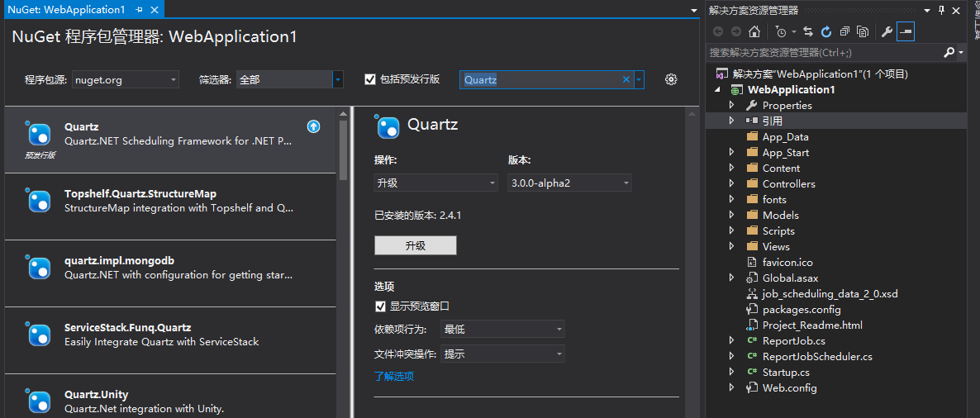Select the Quartz package in results list
980x418 pixels.
(170, 140)
